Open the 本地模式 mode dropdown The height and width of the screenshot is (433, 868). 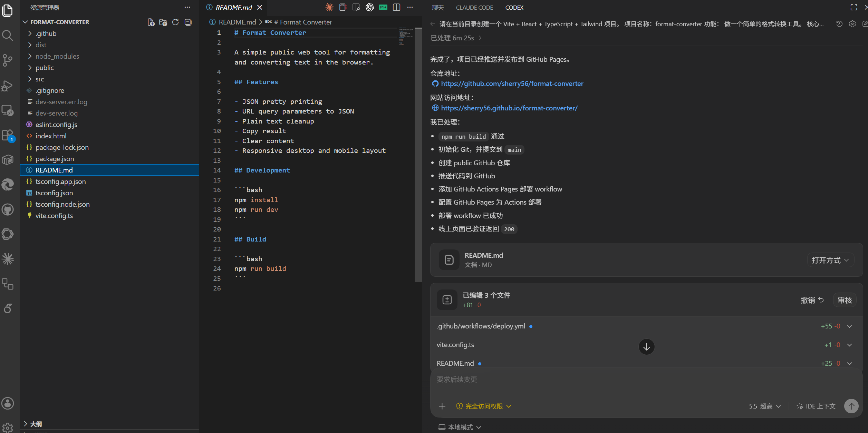click(460, 427)
